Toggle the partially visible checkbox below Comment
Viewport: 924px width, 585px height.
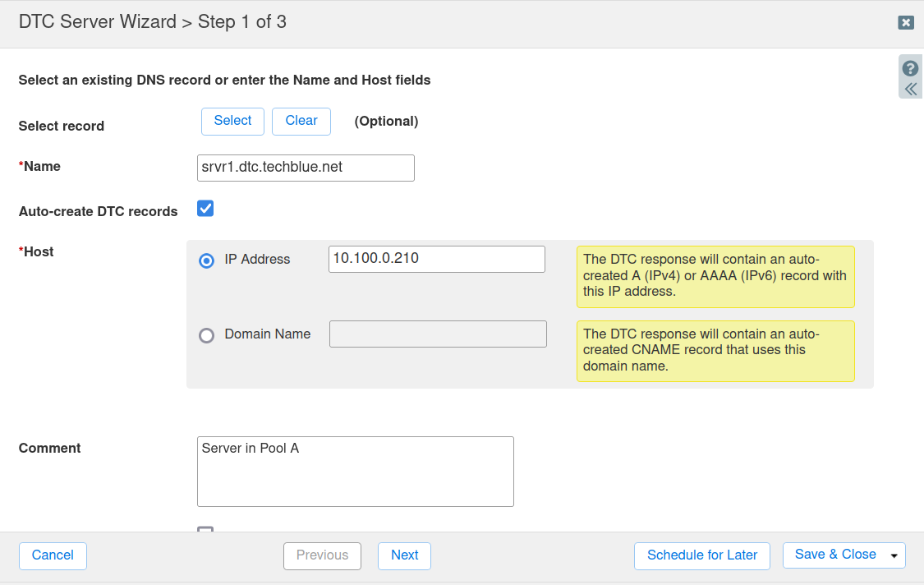click(x=205, y=530)
